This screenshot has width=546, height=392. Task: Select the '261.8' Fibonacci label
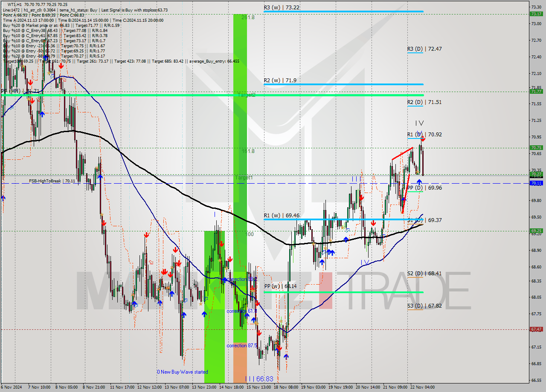point(248,17)
